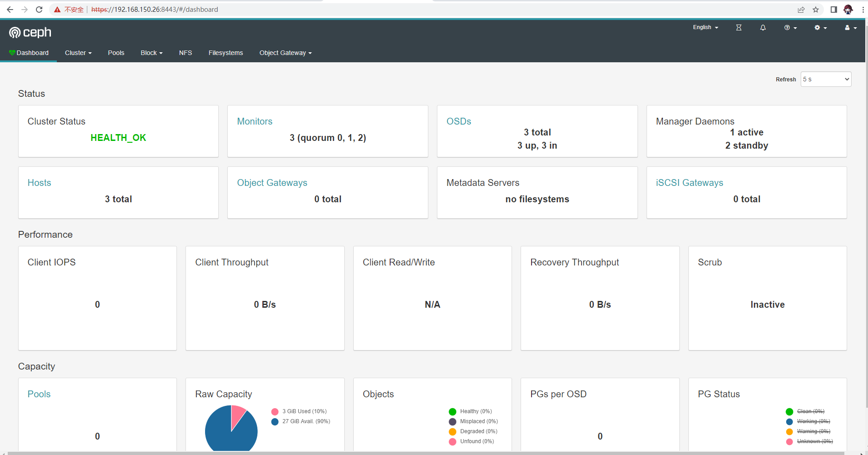
Task: Click the Ceph logo
Action: click(x=30, y=32)
